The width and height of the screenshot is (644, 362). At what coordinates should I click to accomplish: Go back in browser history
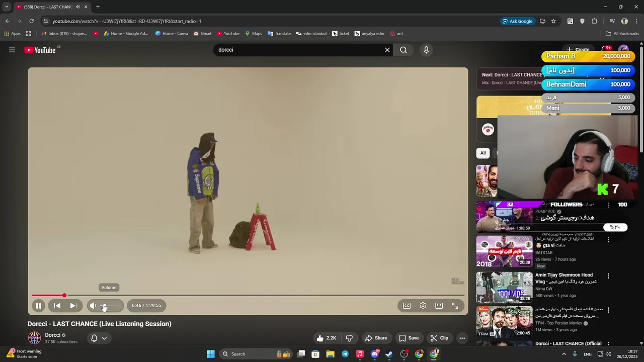point(7,21)
